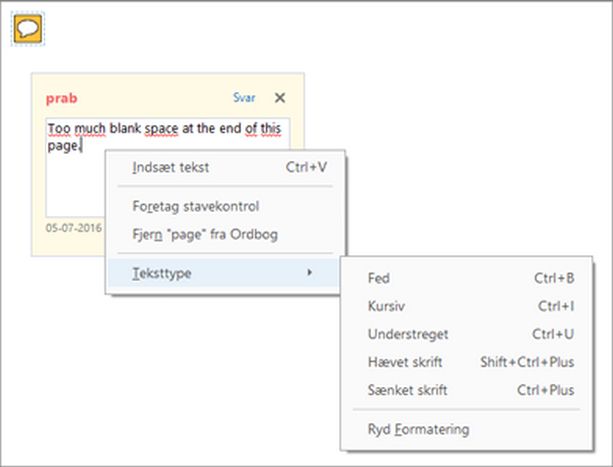
Task: Click the comment date 05-07-2016
Action: click(72, 227)
